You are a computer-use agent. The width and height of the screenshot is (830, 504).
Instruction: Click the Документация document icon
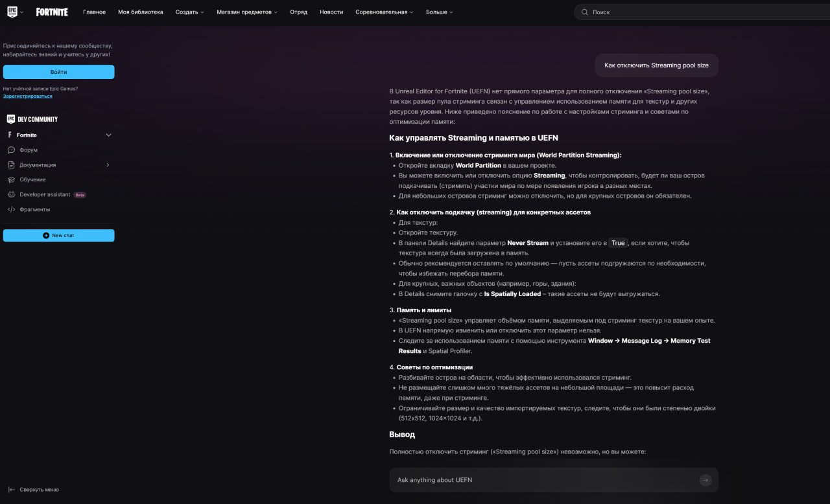click(11, 165)
